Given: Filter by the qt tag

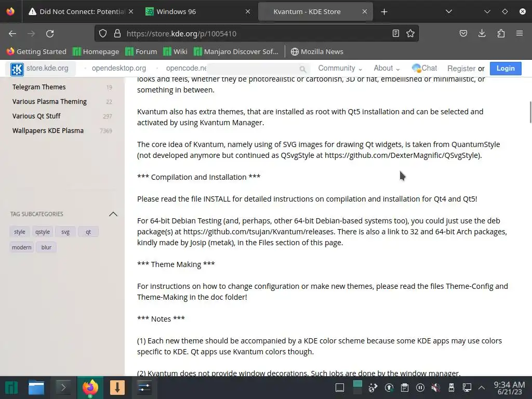Looking at the screenshot, I should [x=88, y=232].
